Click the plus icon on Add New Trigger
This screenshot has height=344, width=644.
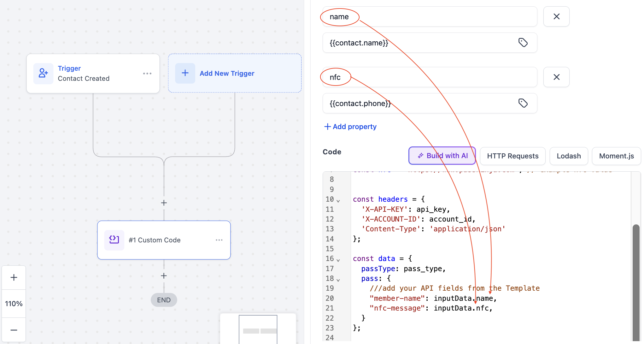tap(185, 73)
